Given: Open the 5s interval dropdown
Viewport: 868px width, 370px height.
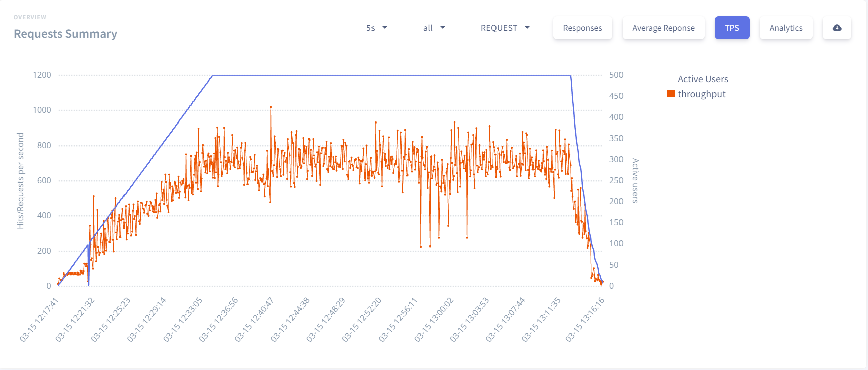Looking at the screenshot, I should tap(377, 28).
